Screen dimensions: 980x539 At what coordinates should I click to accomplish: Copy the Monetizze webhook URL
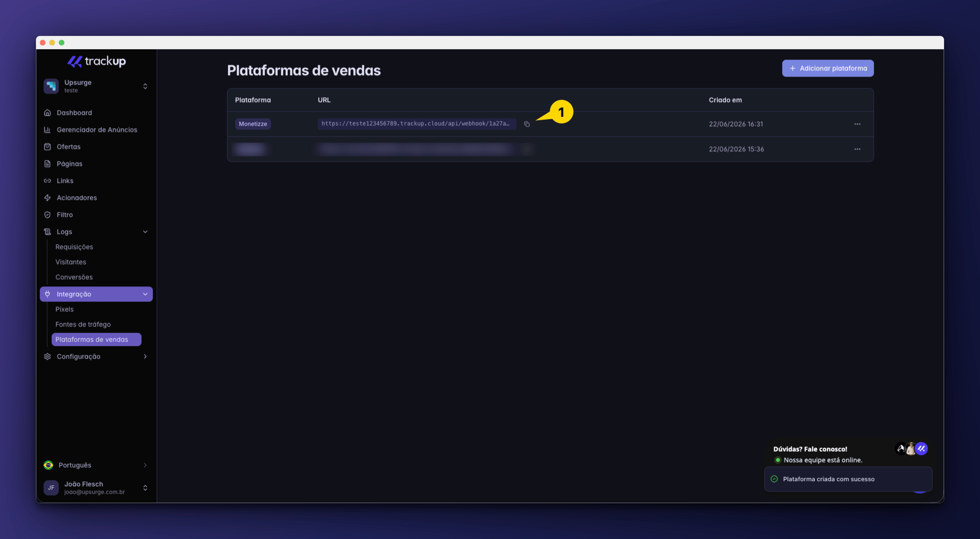pyautogui.click(x=527, y=124)
